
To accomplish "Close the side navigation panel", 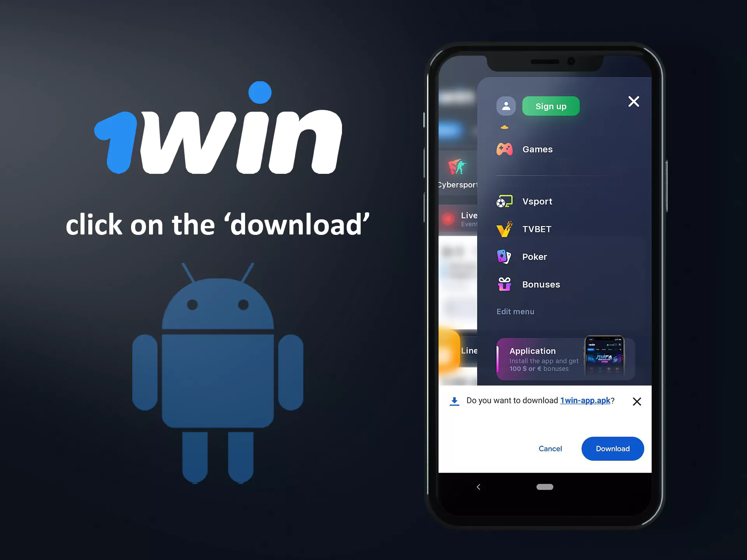I will pos(634,102).
